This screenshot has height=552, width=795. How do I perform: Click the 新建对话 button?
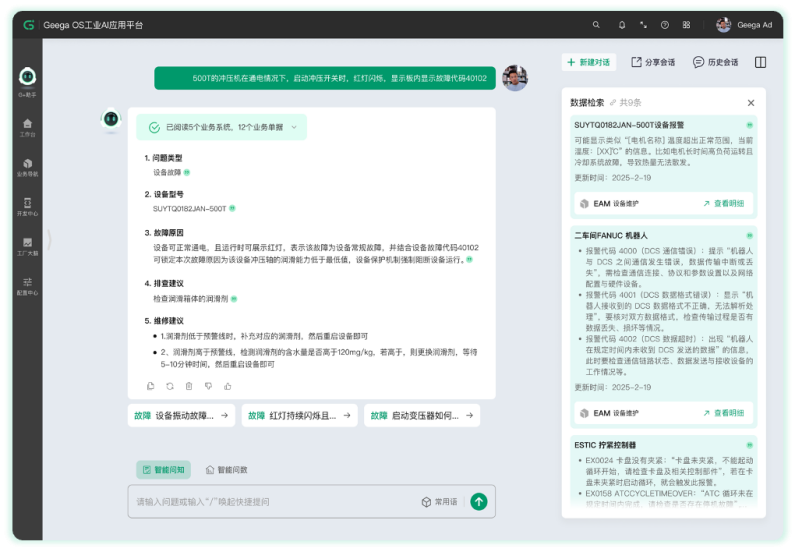[588, 62]
